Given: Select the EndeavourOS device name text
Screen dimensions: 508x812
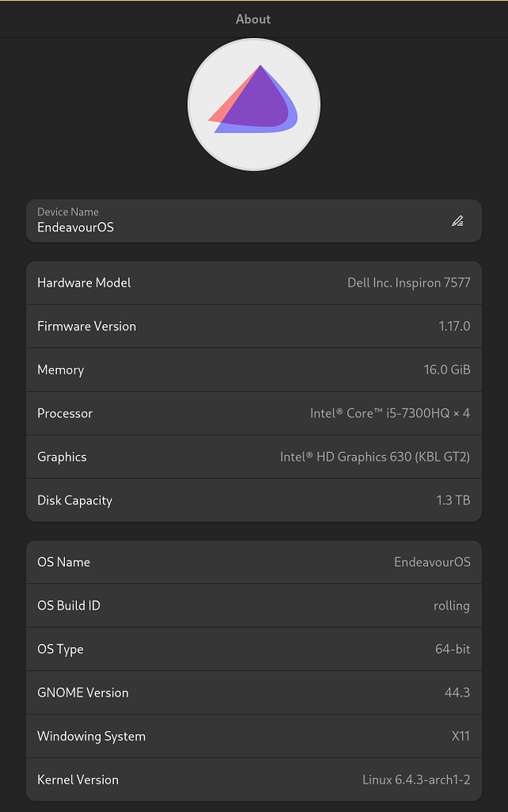Looking at the screenshot, I should [72, 228].
